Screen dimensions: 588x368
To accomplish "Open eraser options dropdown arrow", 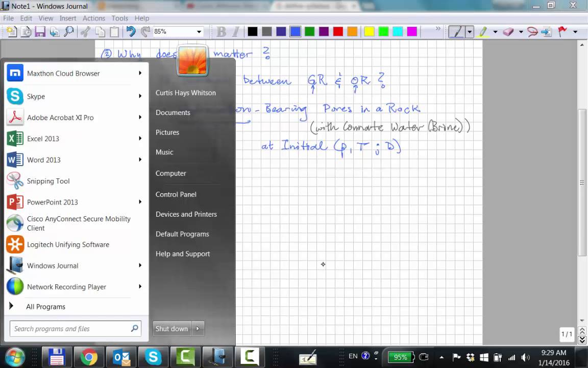I will 521,32.
